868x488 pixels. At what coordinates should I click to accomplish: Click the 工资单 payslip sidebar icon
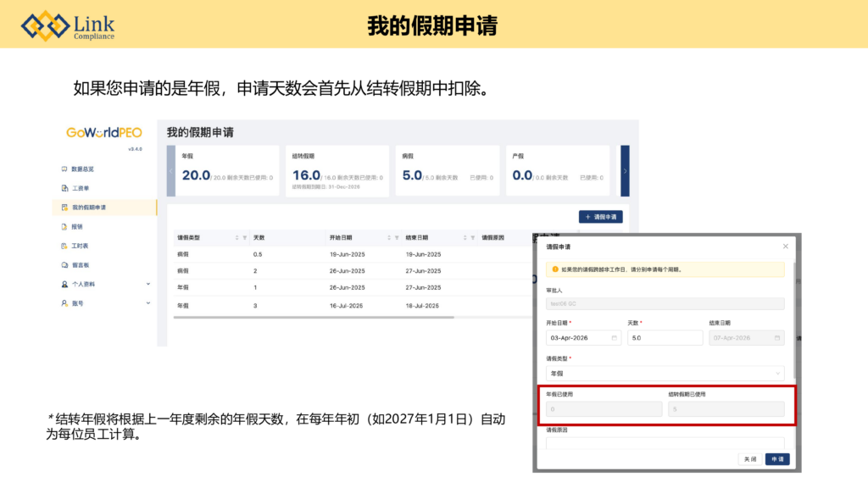64,188
